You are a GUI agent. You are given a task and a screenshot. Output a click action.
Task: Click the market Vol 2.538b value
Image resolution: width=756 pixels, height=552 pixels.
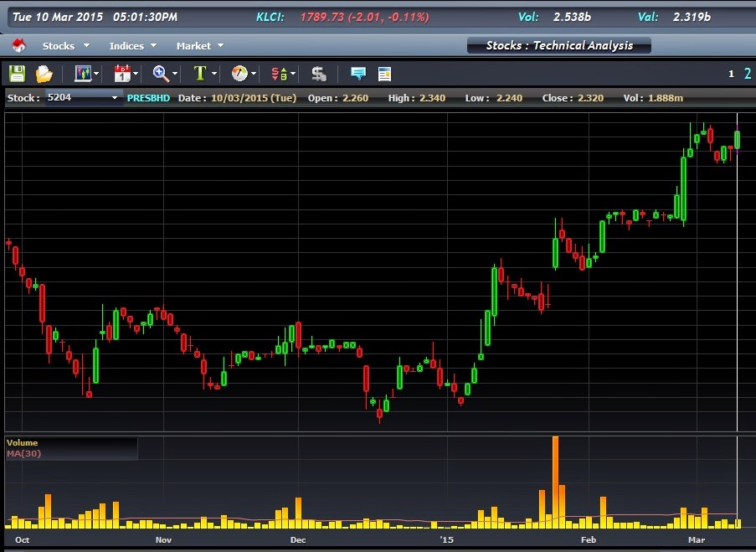pos(572,17)
